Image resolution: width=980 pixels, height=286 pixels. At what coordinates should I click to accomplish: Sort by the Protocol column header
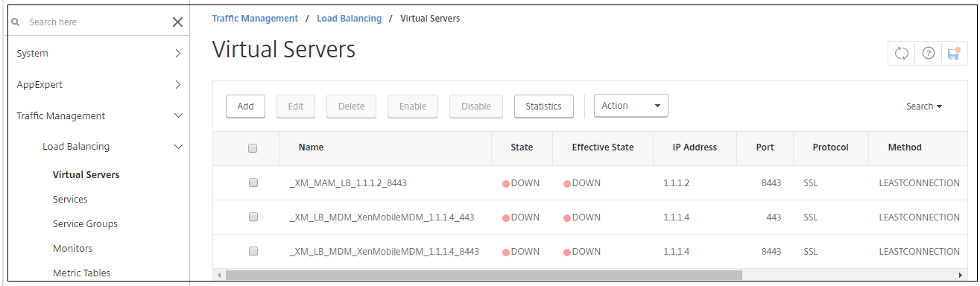click(831, 147)
